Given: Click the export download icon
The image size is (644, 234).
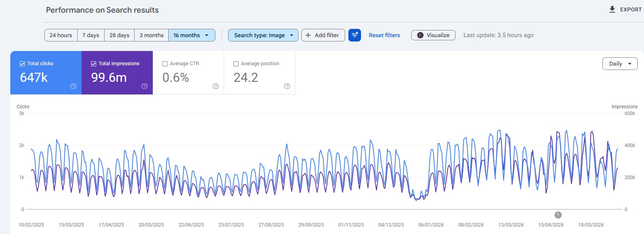Looking at the screenshot, I should pyautogui.click(x=612, y=9).
